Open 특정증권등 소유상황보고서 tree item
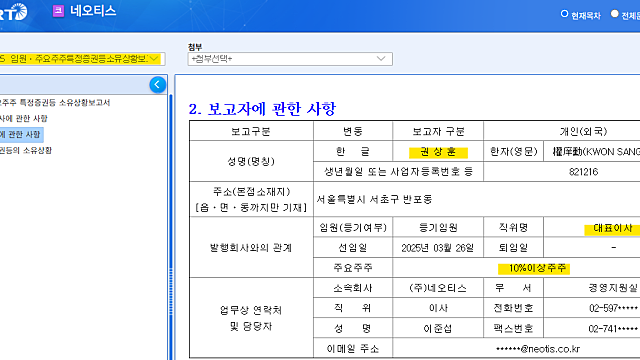Viewport: 640px width, 360px height. pyautogui.click(x=55, y=102)
